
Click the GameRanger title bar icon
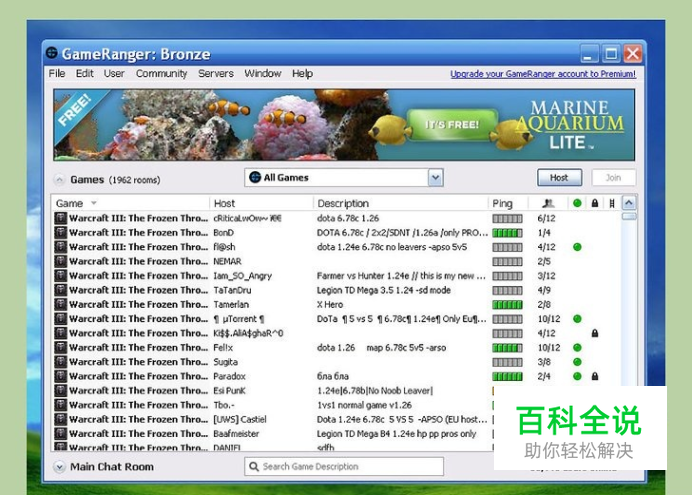tap(52, 53)
